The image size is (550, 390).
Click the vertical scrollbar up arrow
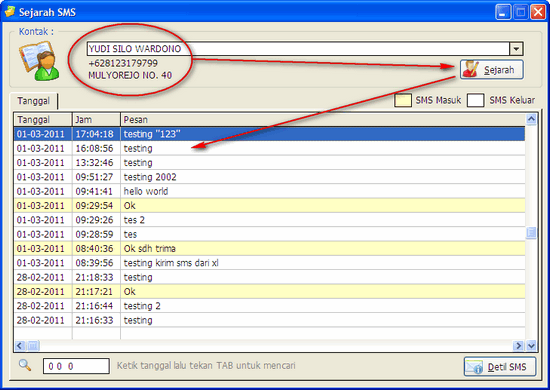coord(531,119)
